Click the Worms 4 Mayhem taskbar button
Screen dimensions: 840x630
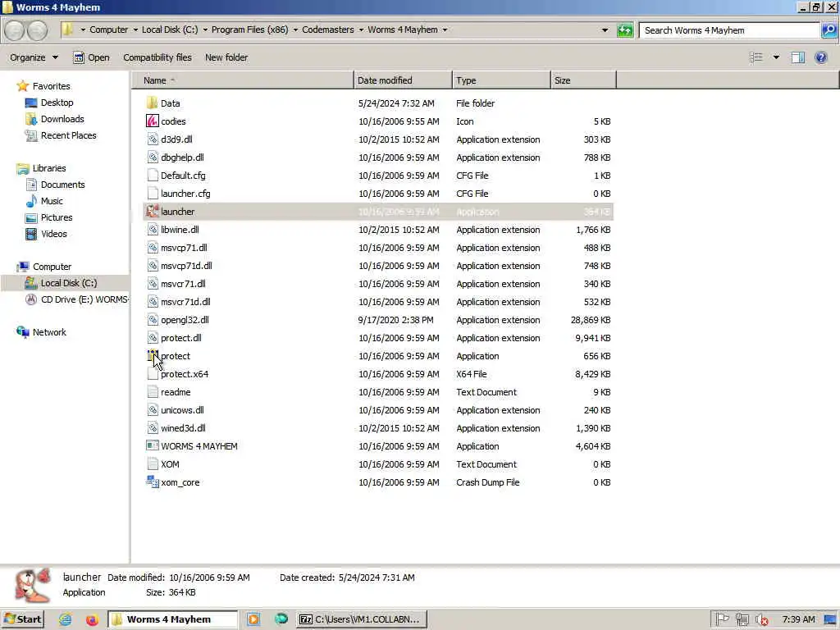[x=172, y=619]
